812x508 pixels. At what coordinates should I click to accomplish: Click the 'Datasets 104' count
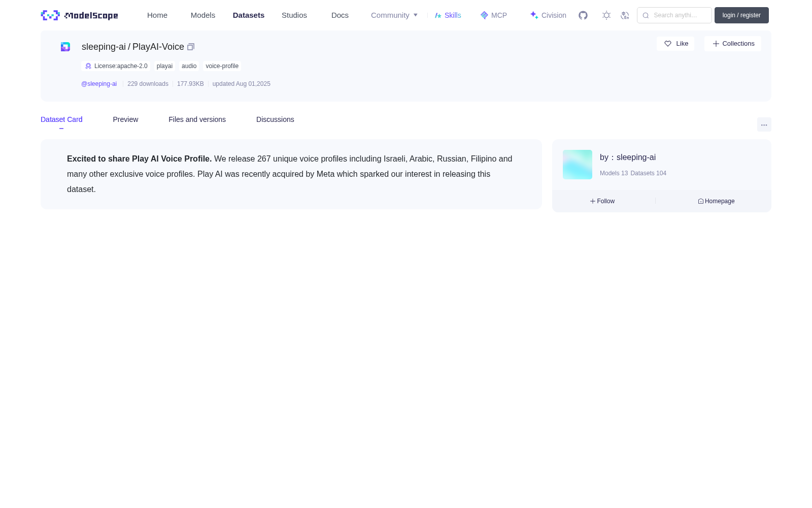[x=648, y=173]
